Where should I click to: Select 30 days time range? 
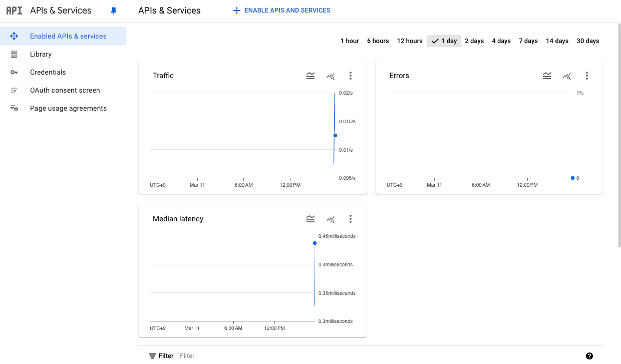click(588, 41)
